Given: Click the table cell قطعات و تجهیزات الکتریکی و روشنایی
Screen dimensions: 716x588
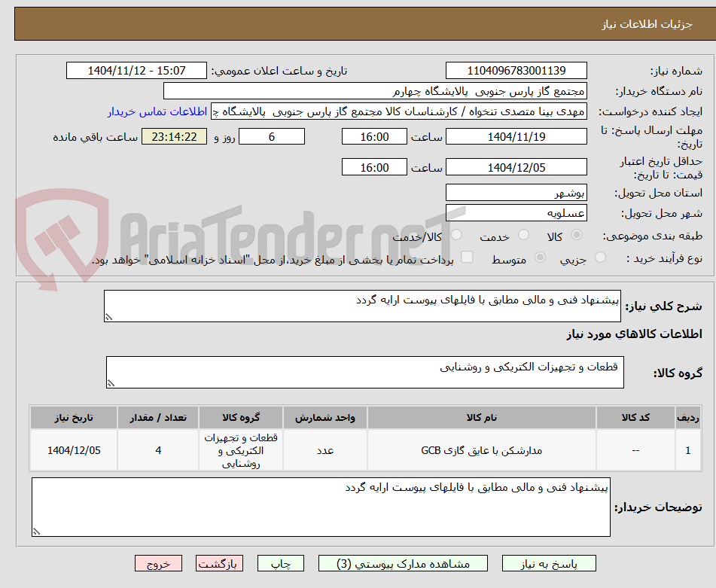Looking at the screenshot, I should 241,450.
